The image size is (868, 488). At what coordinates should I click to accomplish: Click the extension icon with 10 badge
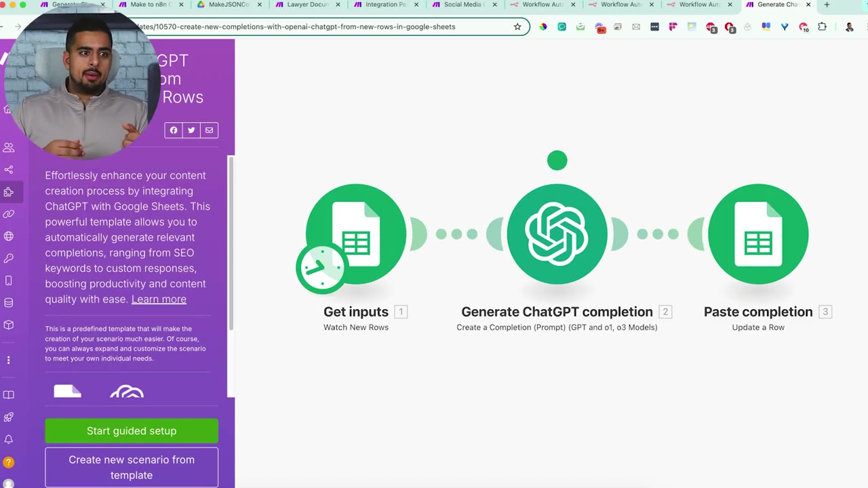coord(804,28)
